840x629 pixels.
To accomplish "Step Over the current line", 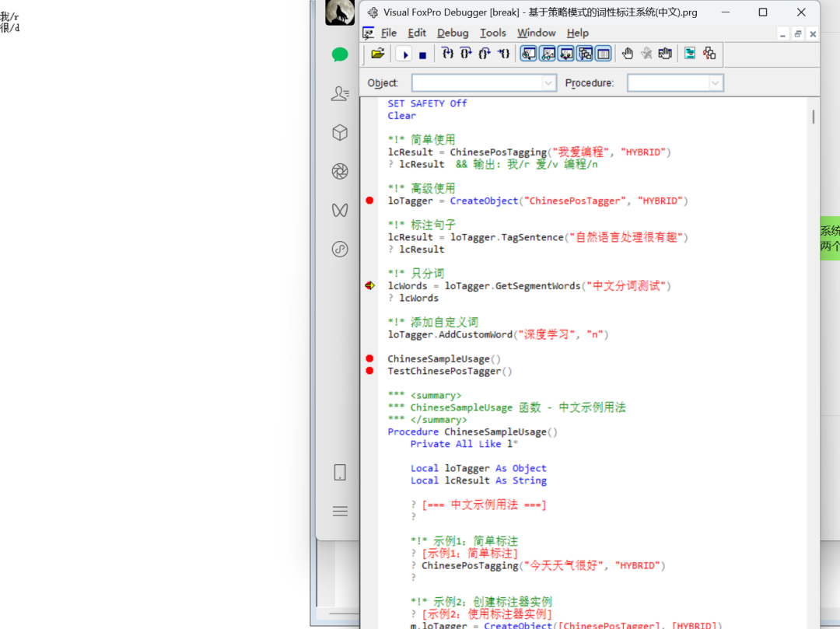I will (466, 54).
